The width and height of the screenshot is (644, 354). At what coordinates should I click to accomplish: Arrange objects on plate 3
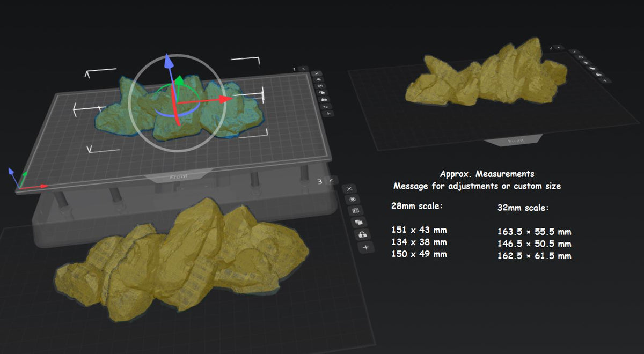(x=356, y=211)
